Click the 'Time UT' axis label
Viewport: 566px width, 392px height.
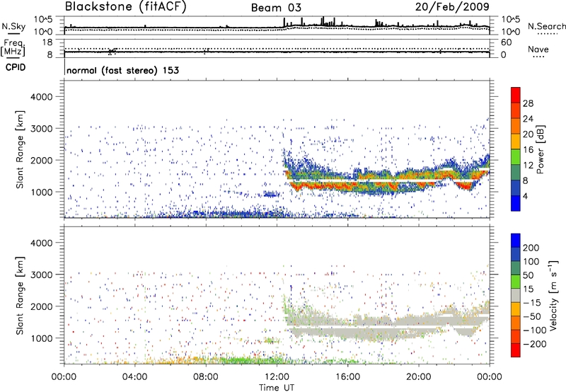click(x=277, y=388)
